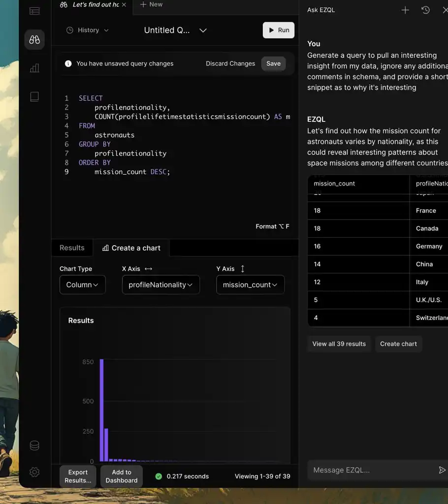This screenshot has height=504, width=448.
Task: Click Discard Changes
Action: click(x=230, y=63)
